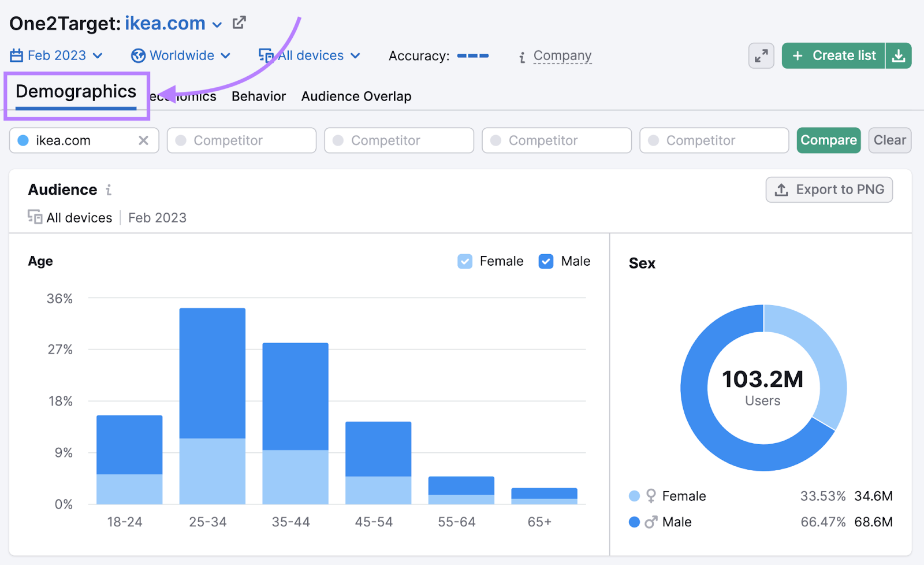
Task: Click the ikea.com domain input field
Action: coord(84,140)
